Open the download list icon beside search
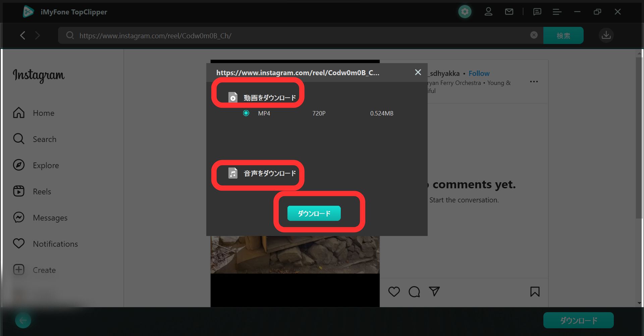This screenshot has width=644, height=336. click(606, 35)
